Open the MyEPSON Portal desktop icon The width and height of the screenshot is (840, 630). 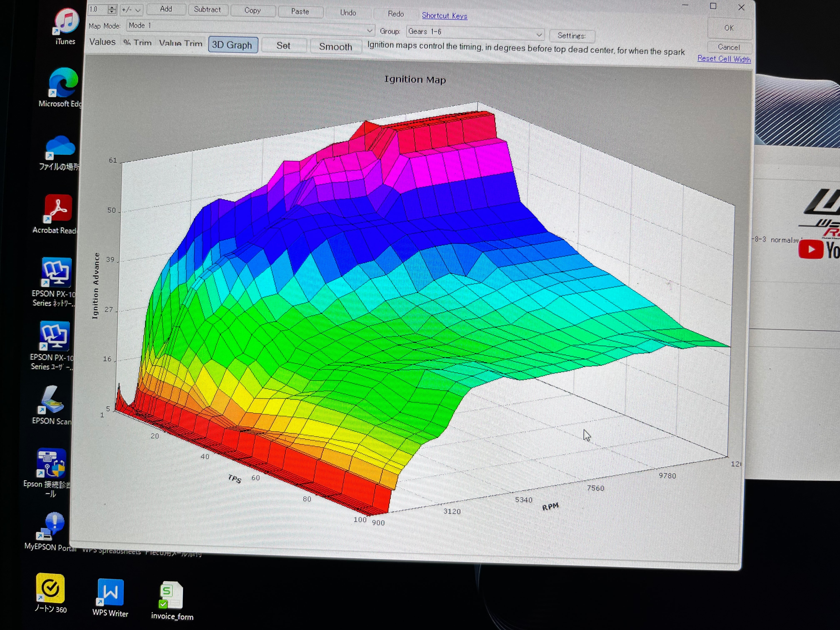51,526
